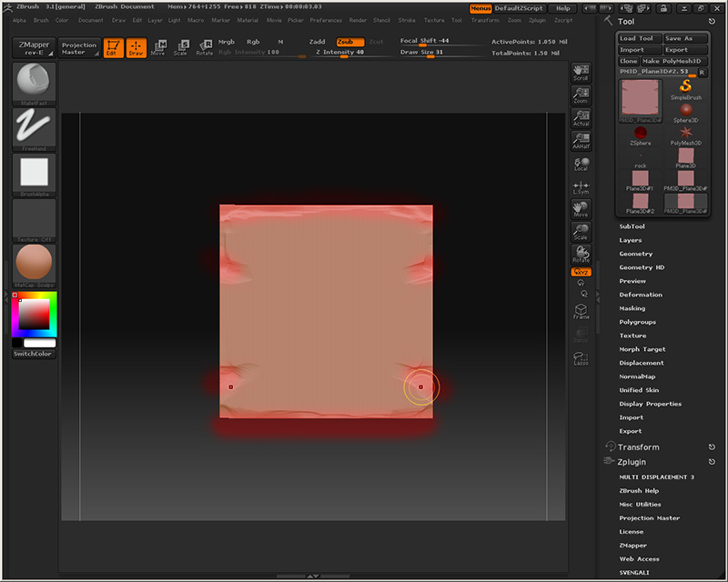Select the Plane3D#1 tool thumbnail
Viewport: 728px width, 582px height.
pos(641,181)
